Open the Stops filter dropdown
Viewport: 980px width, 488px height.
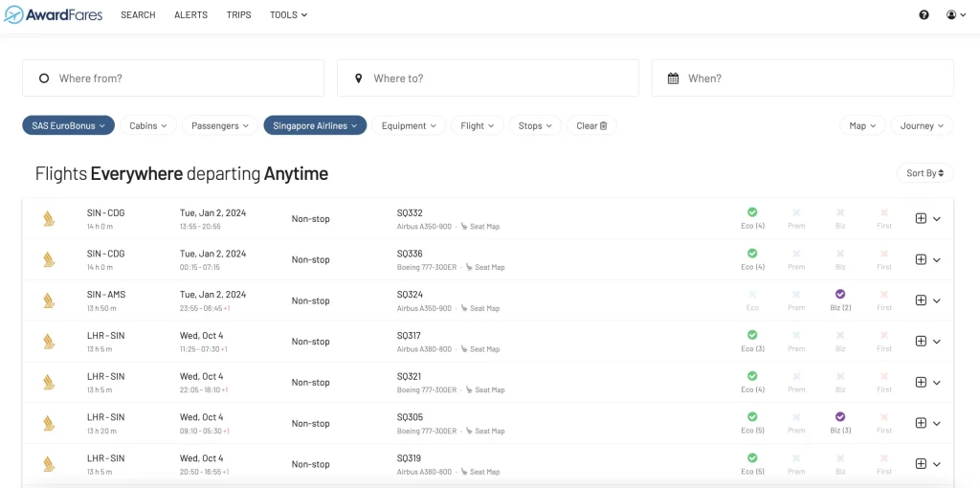[535, 125]
